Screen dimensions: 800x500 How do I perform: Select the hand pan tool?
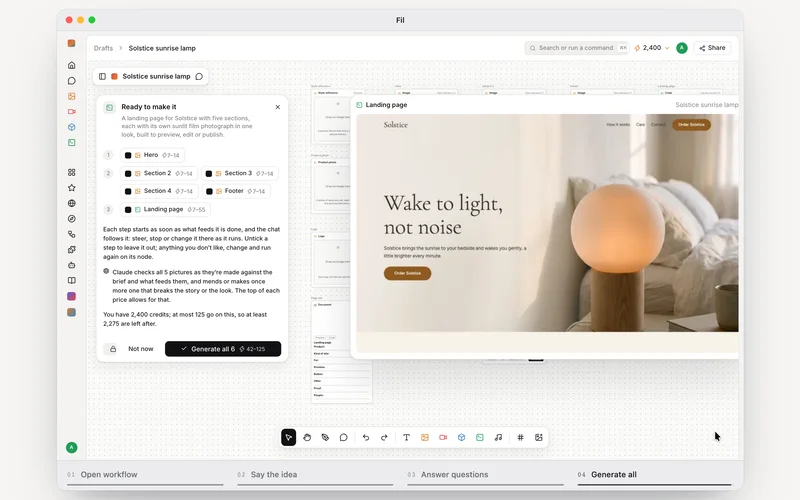pyautogui.click(x=307, y=437)
